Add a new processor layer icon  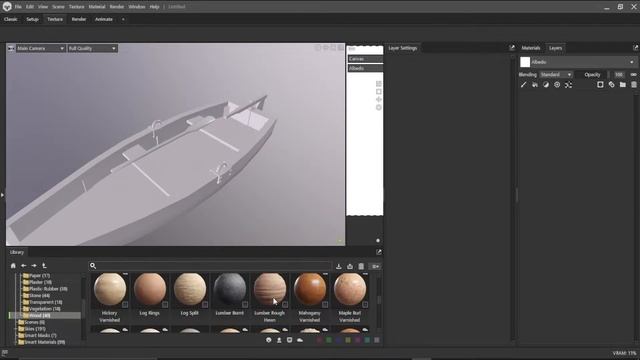click(x=557, y=84)
